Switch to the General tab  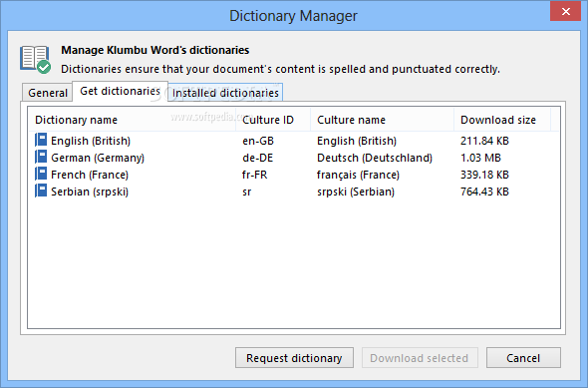[x=48, y=93]
